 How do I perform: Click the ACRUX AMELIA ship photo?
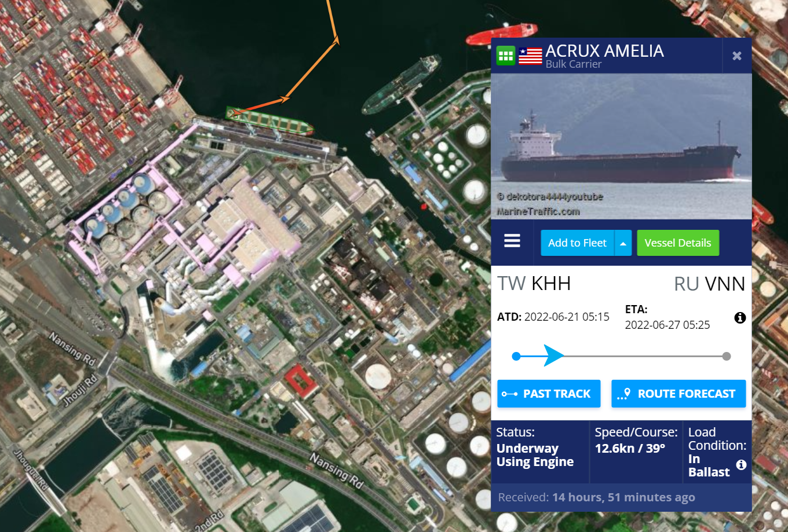pos(621,146)
